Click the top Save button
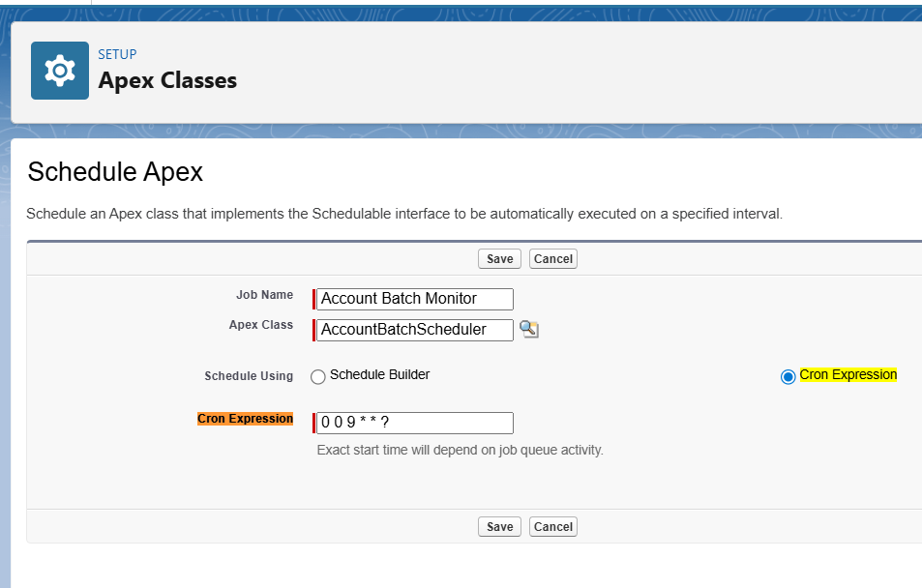The width and height of the screenshot is (922, 588). click(499, 258)
